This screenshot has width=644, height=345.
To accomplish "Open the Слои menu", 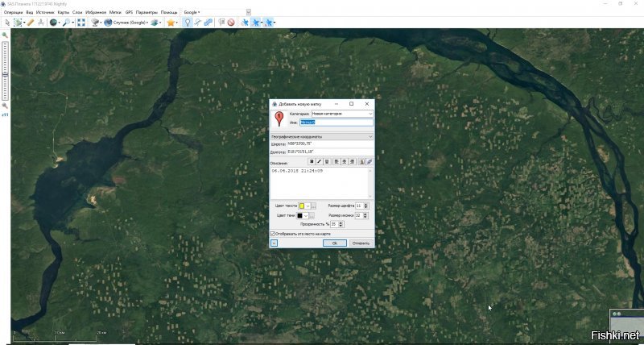I will 77,12.
